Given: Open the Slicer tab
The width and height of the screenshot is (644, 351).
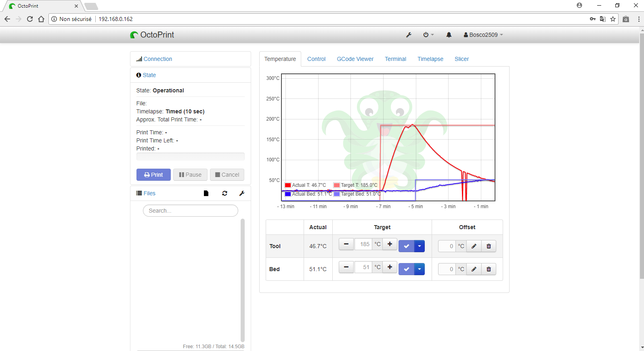Looking at the screenshot, I should point(462,59).
